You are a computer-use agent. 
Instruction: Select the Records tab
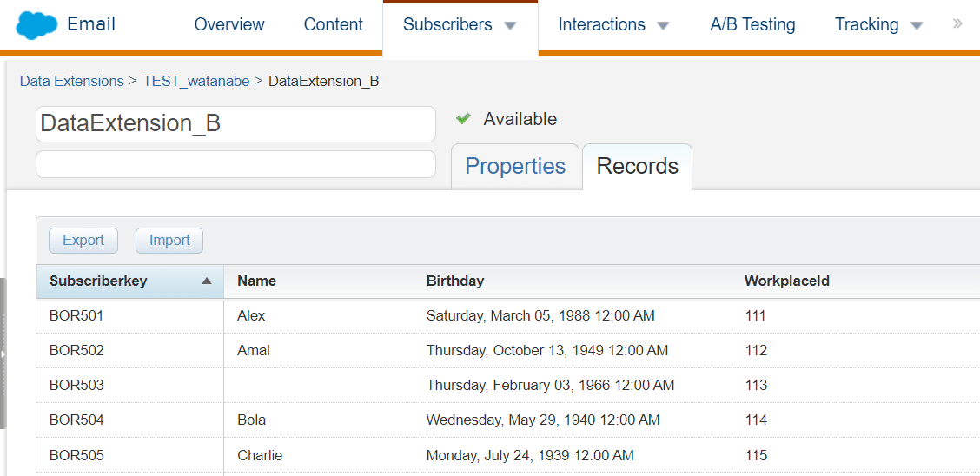point(637,166)
